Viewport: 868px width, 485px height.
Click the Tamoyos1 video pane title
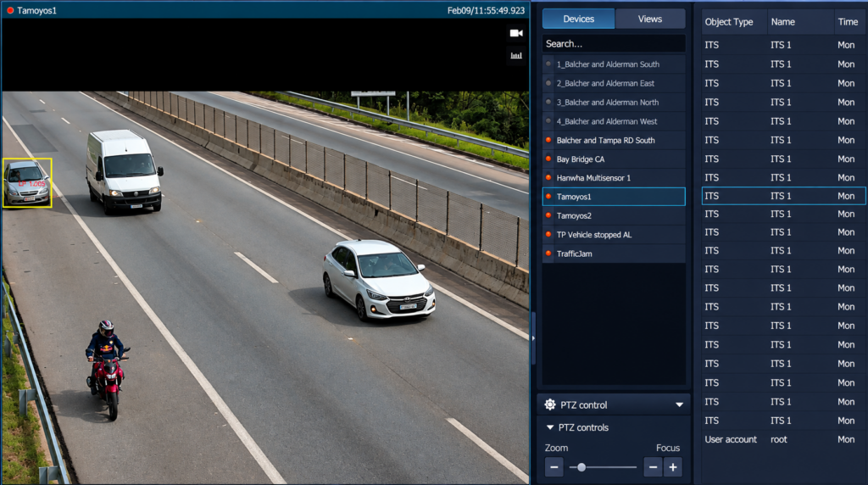pos(36,10)
